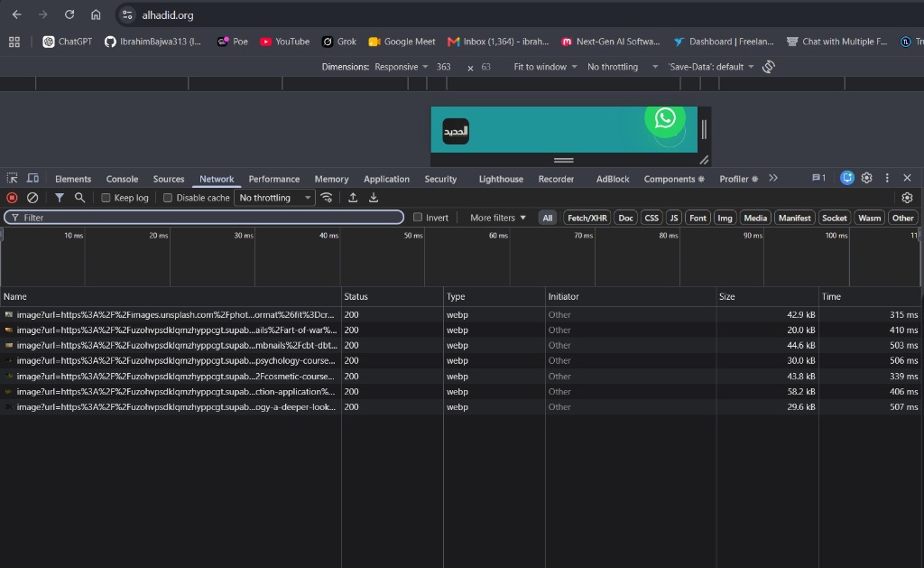Open Network panel settings gear

coord(907,198)
